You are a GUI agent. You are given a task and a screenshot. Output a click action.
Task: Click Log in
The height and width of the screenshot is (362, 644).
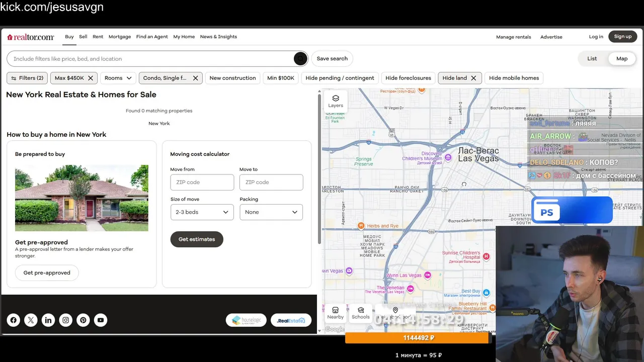pos(596,37)
